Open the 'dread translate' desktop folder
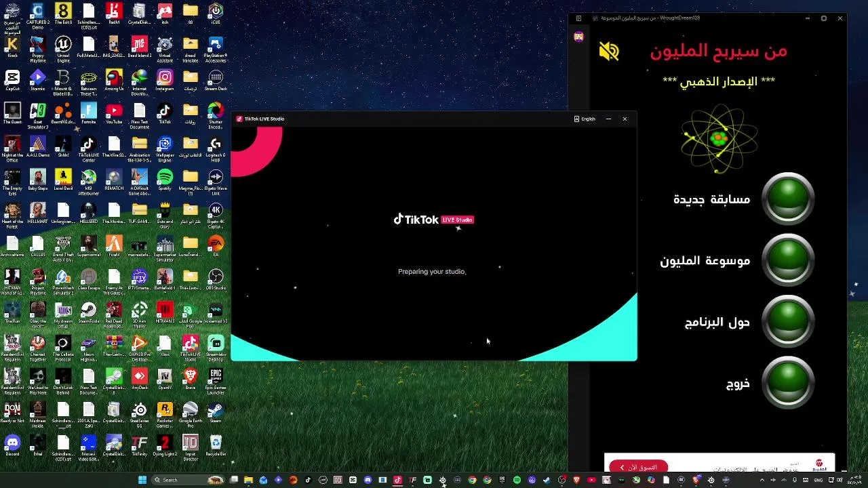The width and height of the screenshot is (868, 488). 191,49
